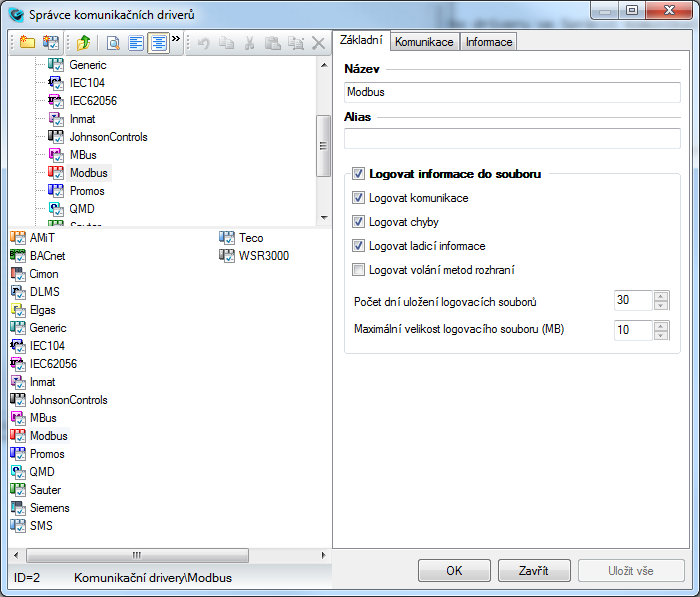Switch to the Komunikace tab
The width and height of the screenshot is (700, 597).
pyautogui.click(x=424, y=42)
